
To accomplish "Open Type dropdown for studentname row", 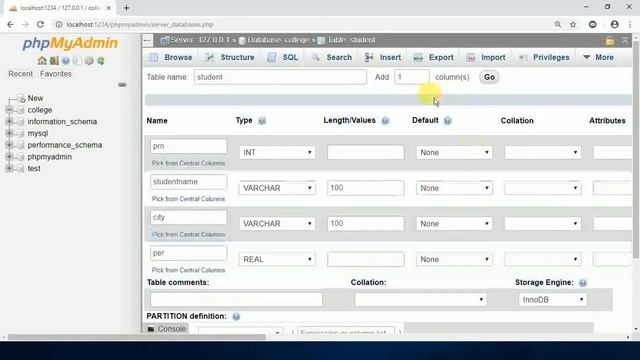I will tap(277, 188).
